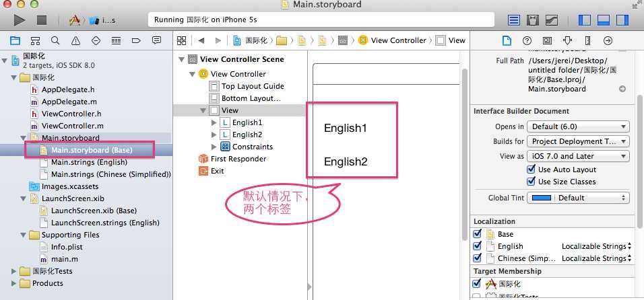Collapse View Controller Scene
644x300 pixels.
pyautogui.click(x=181, y=59)
